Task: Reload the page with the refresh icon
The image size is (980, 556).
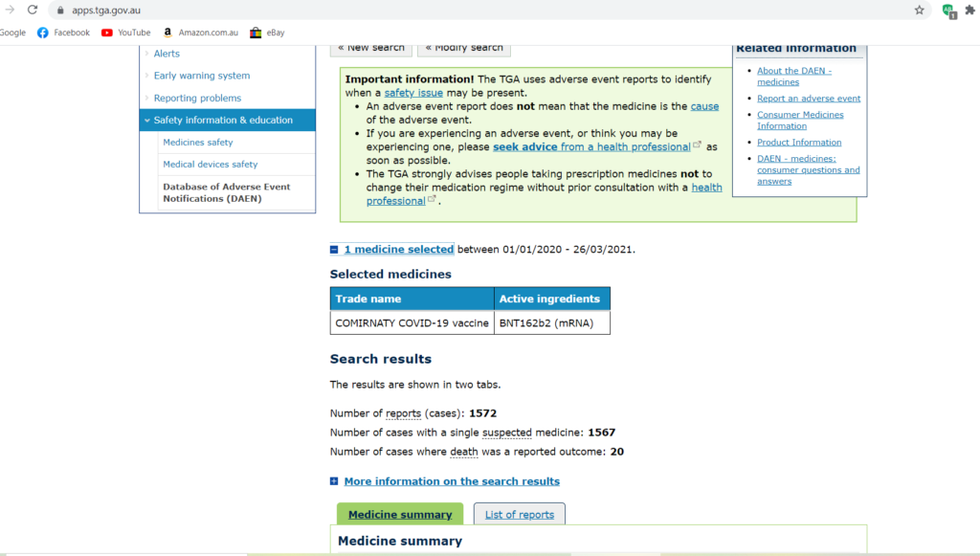Action: [33, 10]
